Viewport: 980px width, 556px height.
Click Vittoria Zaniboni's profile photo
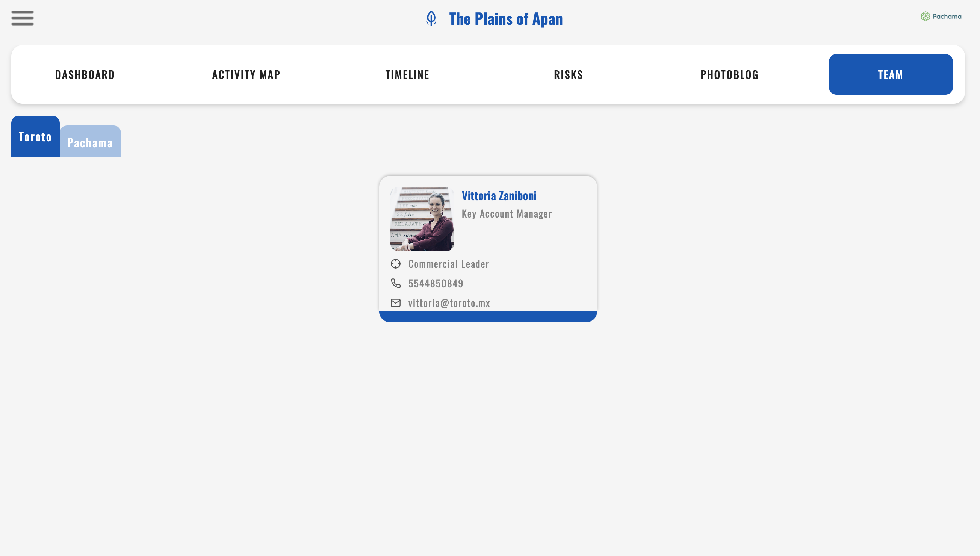(422, 219)
